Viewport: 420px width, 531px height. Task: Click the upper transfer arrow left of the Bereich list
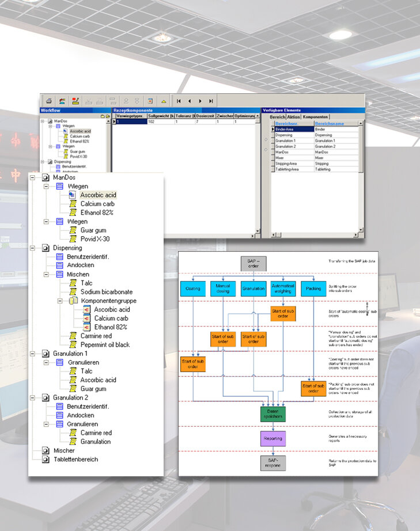point(266,139)
